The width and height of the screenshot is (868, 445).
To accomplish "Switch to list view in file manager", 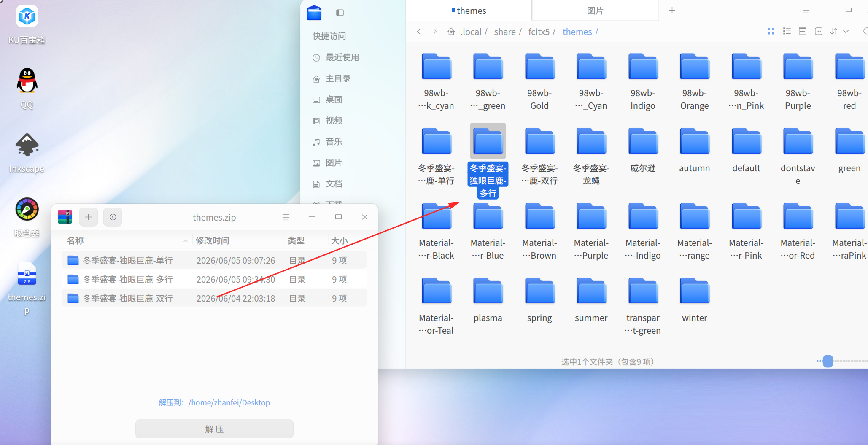I will (x=787, y=32).
